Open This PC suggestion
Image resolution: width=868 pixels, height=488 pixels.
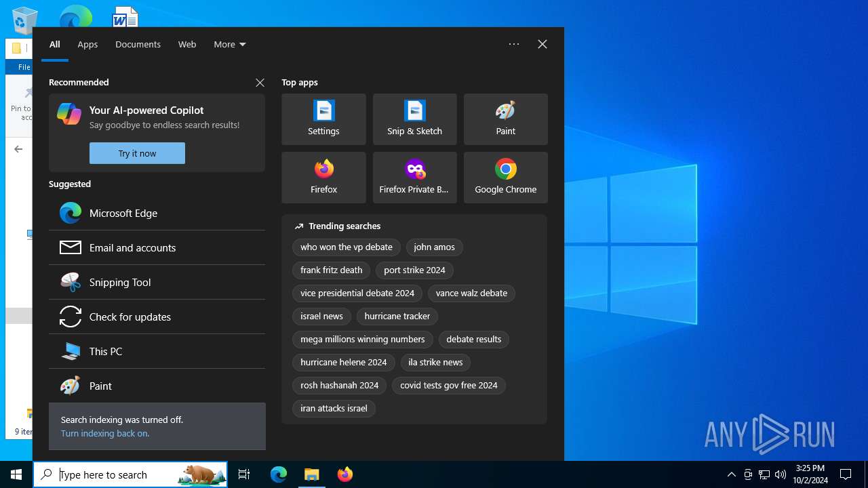tap(157, 351)
